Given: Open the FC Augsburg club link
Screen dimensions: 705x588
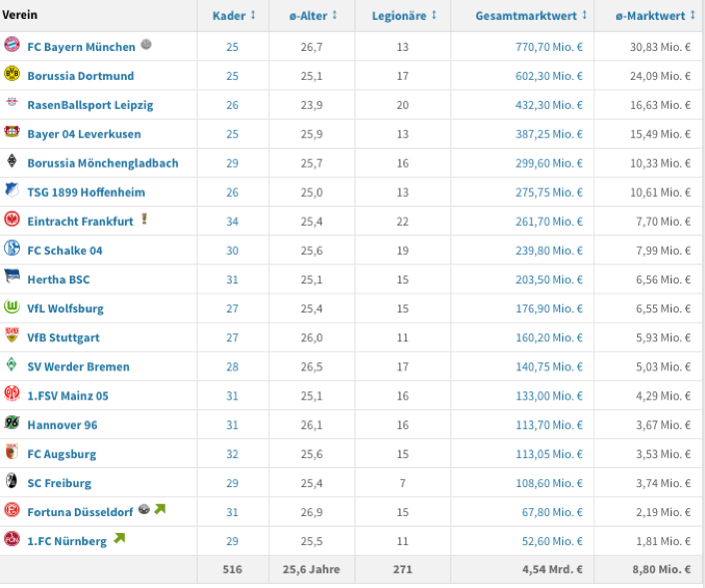Looking at the screenshot, I should coord(62,454).
